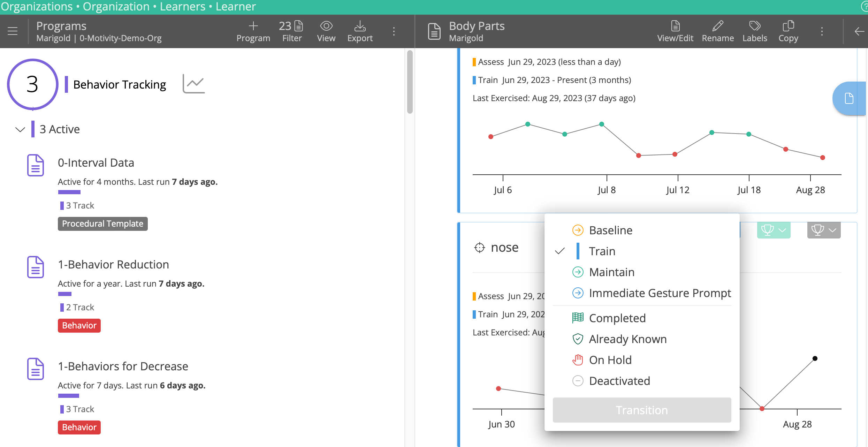Image resolution: width=868 pixels, height=447 pixels.
Task: Click Organization breadcrumb link
Action: point(116,7)
